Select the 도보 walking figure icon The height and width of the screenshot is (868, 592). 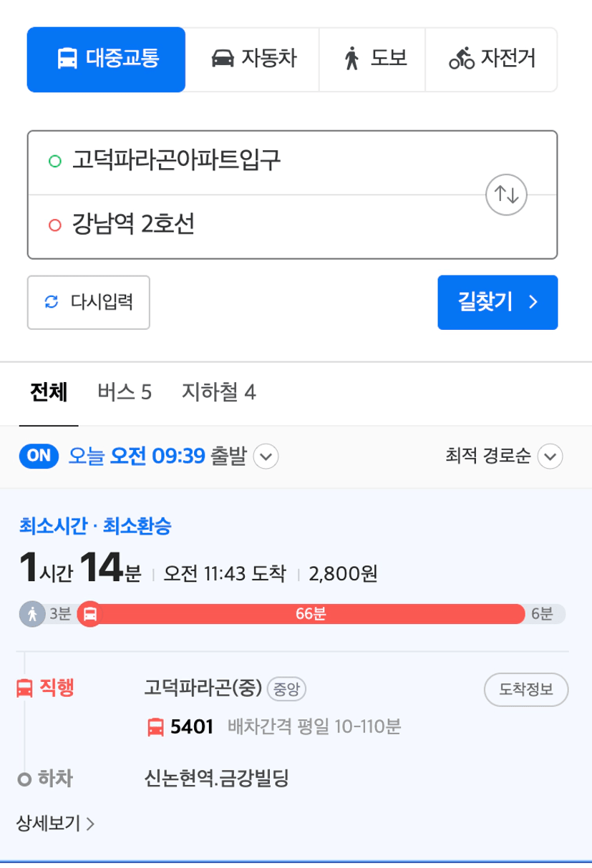351,58
